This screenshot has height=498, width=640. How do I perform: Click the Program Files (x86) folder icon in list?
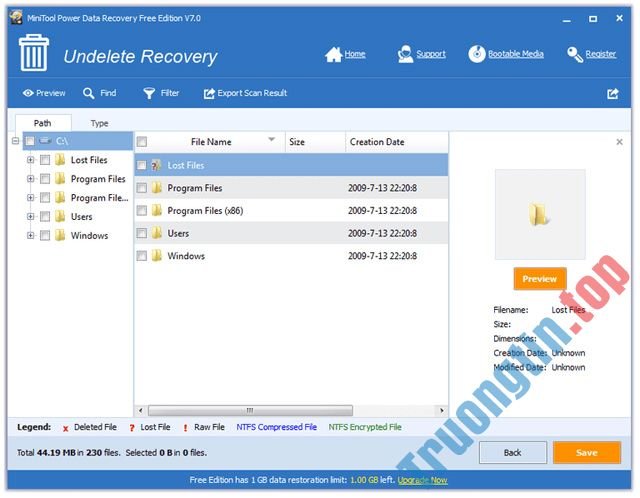pos(156,211)
